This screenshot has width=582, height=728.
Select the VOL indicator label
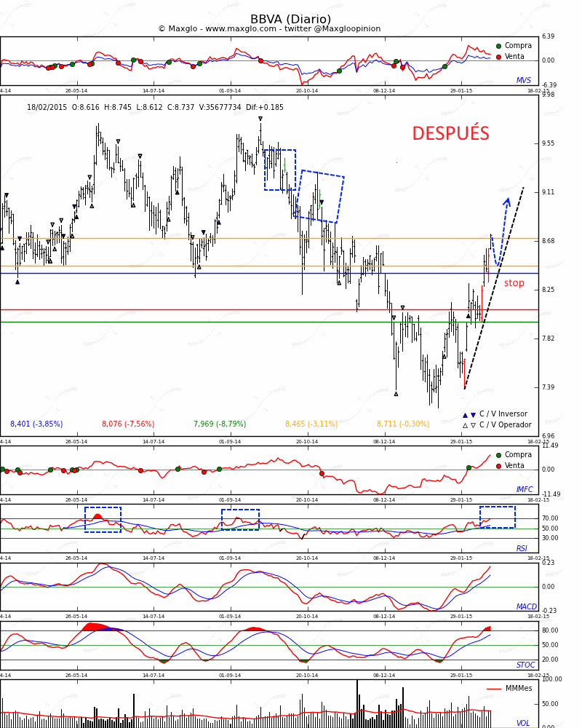pos(523,723)
